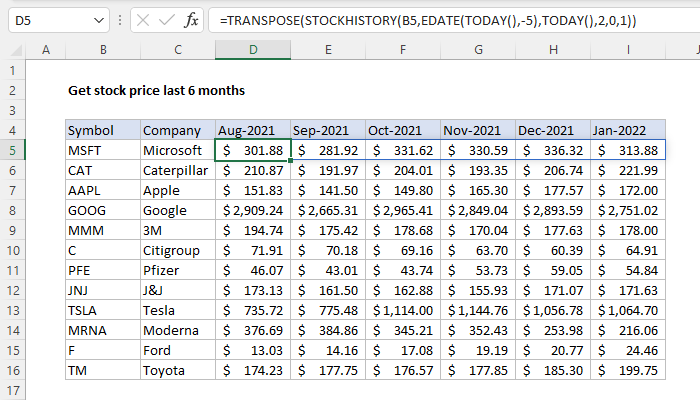Click the Jan-2022 column heading cell
Screen dimensions: 700x400
pyautogui.click(x=627, y=130)
